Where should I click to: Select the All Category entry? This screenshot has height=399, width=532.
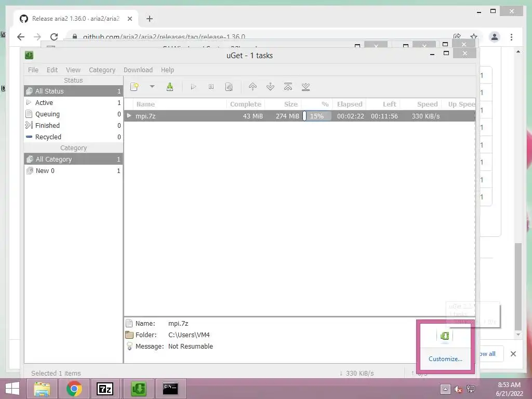(74, 159)
